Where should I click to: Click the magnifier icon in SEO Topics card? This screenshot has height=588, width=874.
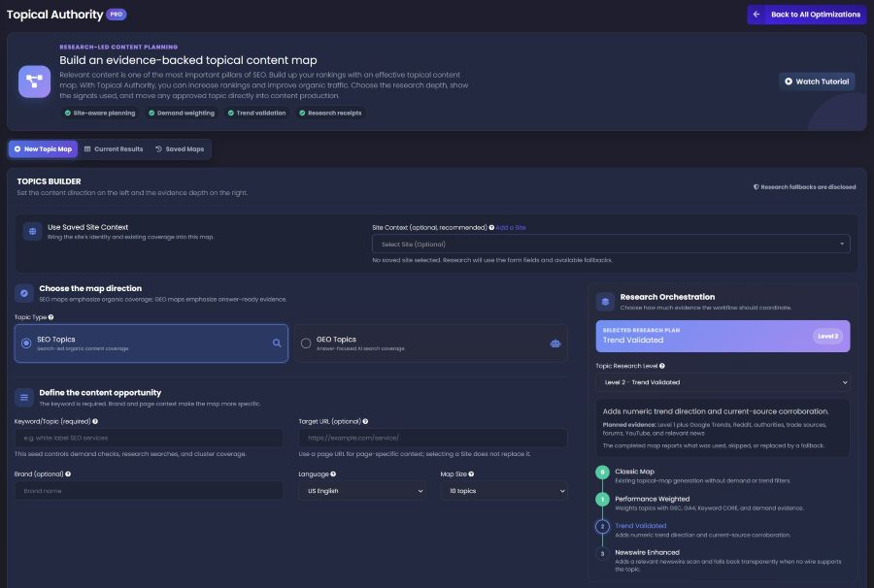pyautogui.click(x=277, y=343)
